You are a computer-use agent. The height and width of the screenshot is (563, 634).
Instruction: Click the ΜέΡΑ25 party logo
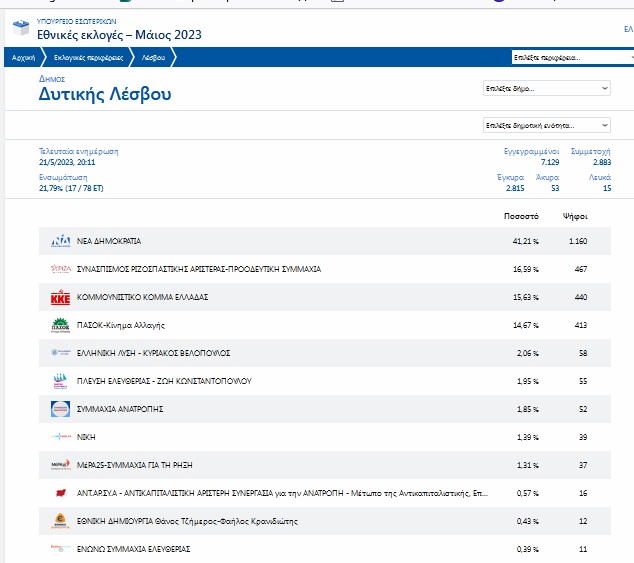[61, 465]
